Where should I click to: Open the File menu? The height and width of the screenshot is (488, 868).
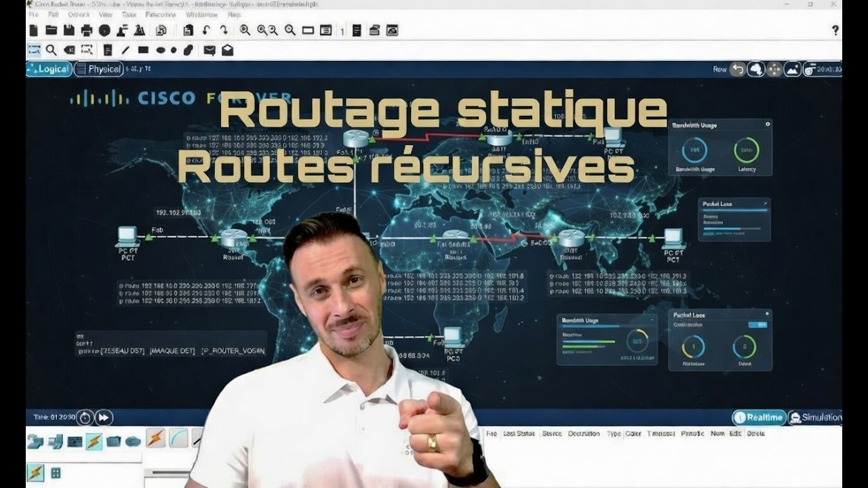pyautogui.click(x=33, y=14)
